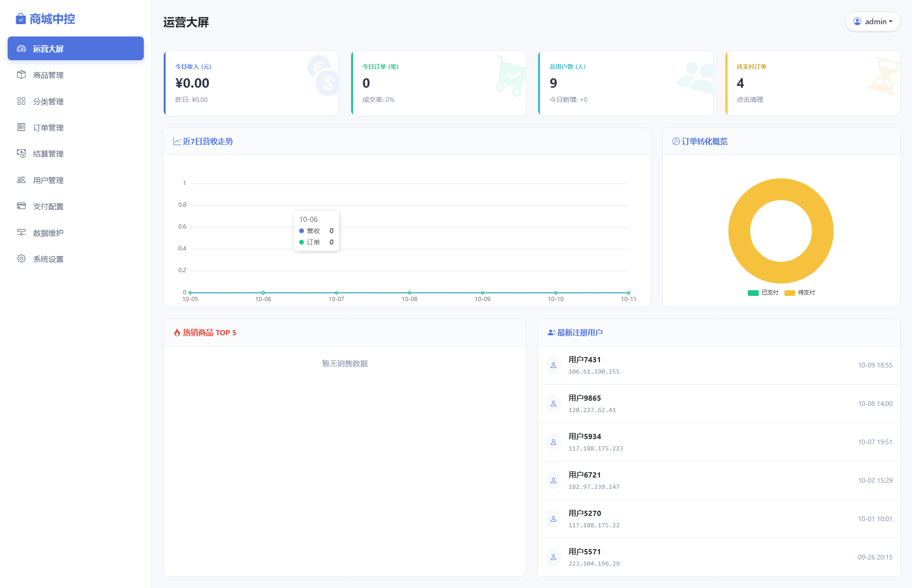Click the grid icon beside 分类管理
The width and height of the screenshot is (912, 588).
coord(21,101)
